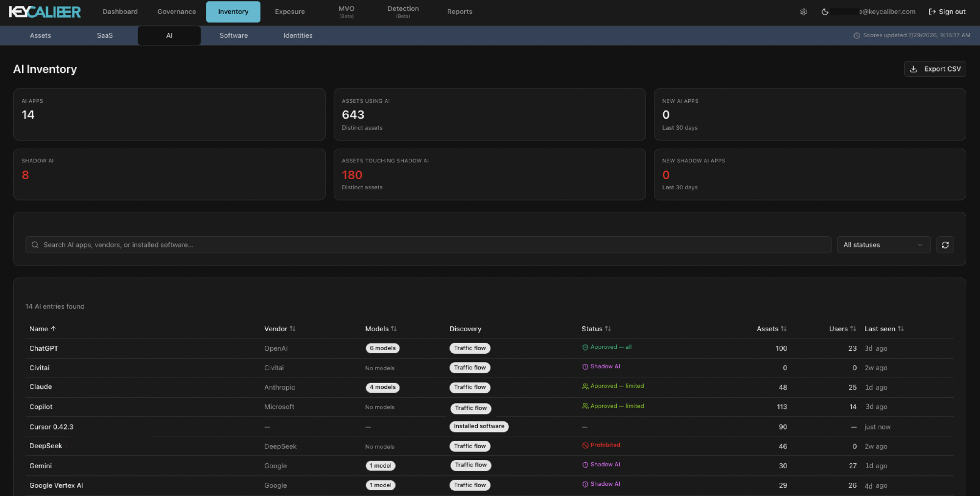Sort by Assets column header
980x496 pixels.
pyautogui.click(x=772, y=329)
